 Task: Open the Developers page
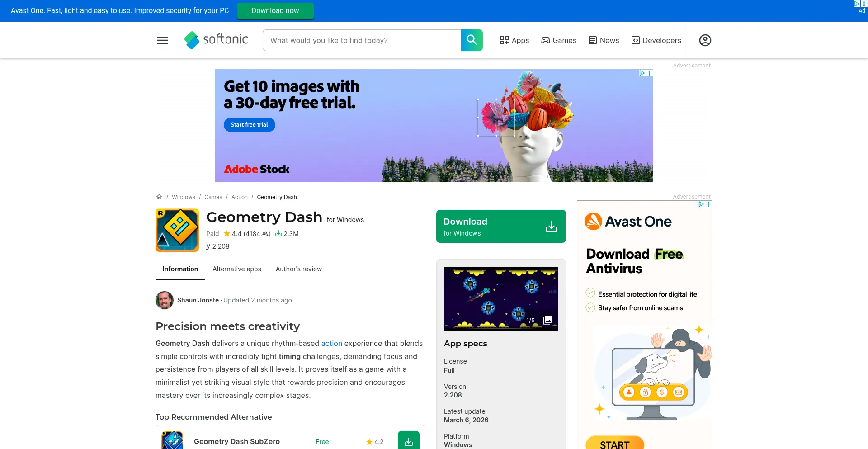tap(656, 40)
